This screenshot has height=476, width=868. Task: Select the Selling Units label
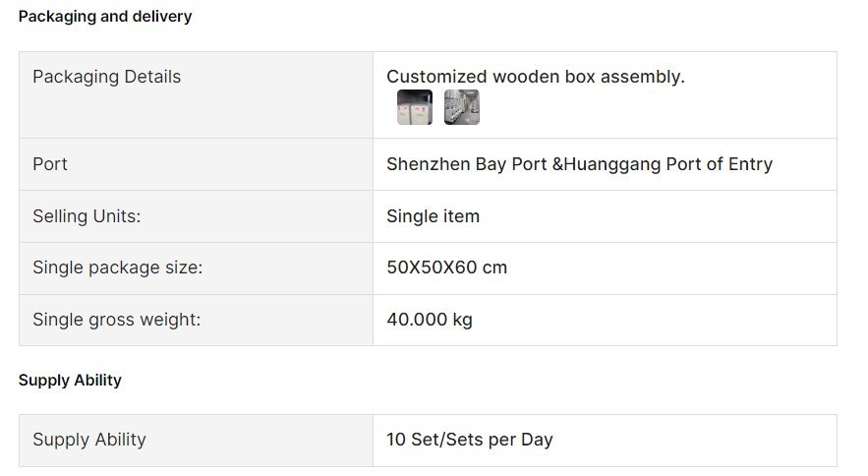click(87, 216)
